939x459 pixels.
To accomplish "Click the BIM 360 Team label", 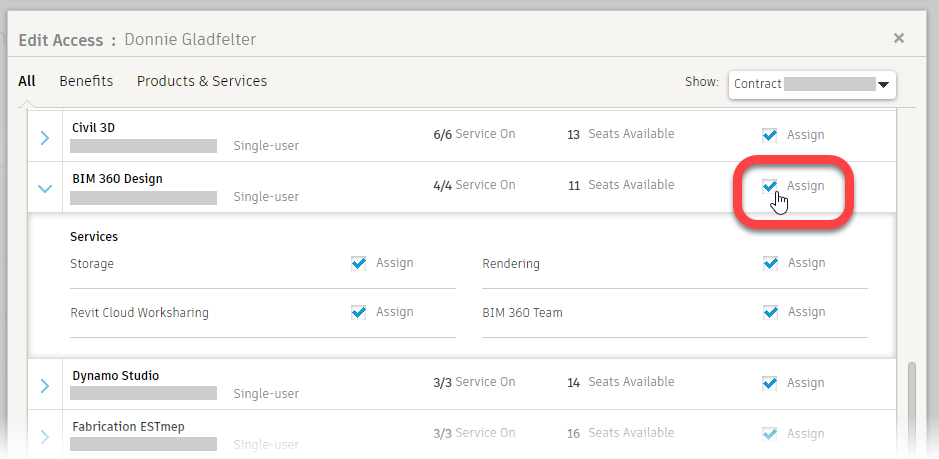I will [522, 313].
